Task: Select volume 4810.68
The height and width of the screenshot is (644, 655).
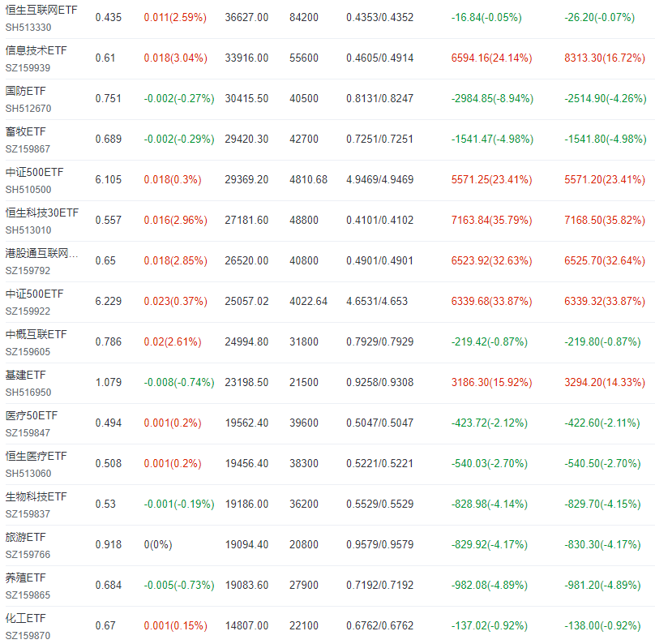Action: pos(309,180)
